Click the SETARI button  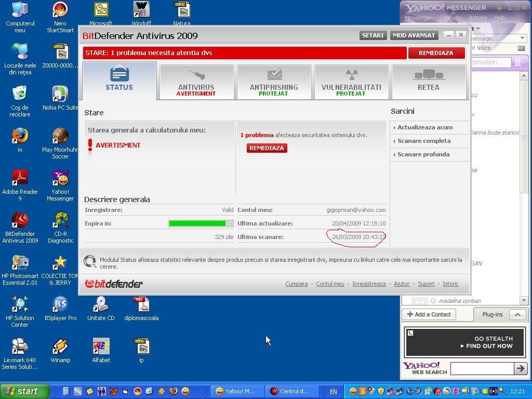(373, 35)
